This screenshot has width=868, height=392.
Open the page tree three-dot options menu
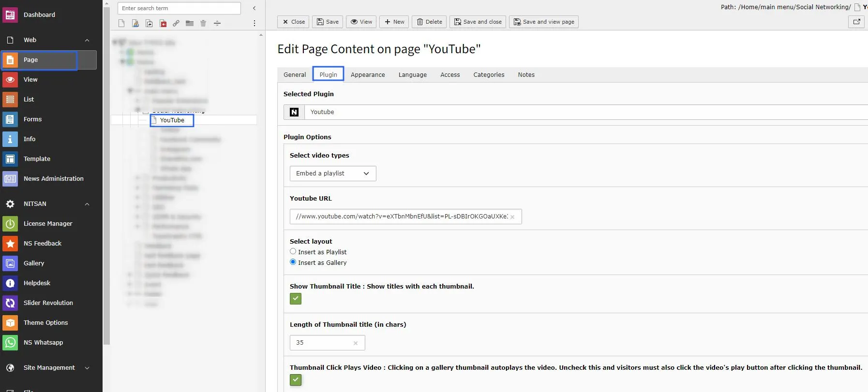tap(254, 23)
